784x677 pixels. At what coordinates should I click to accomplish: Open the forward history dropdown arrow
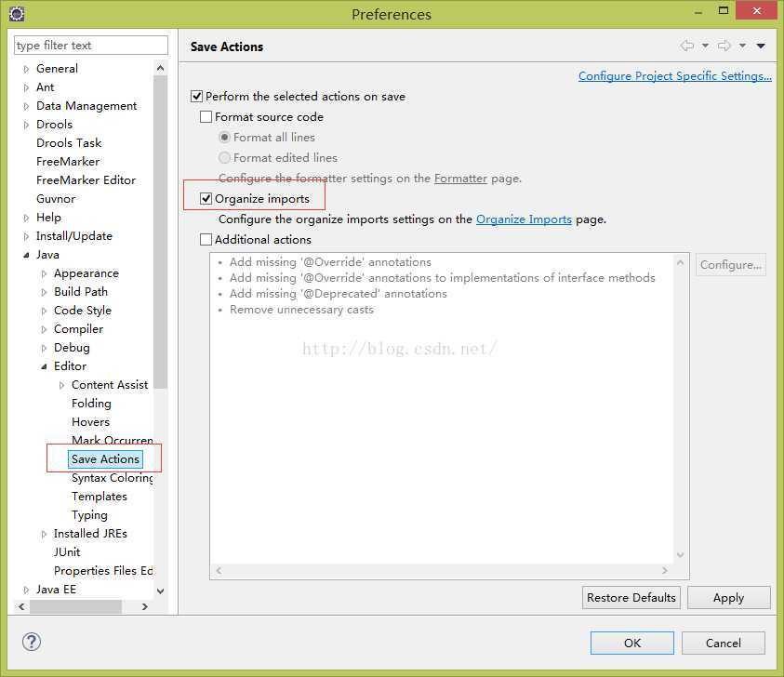point(742,46)
